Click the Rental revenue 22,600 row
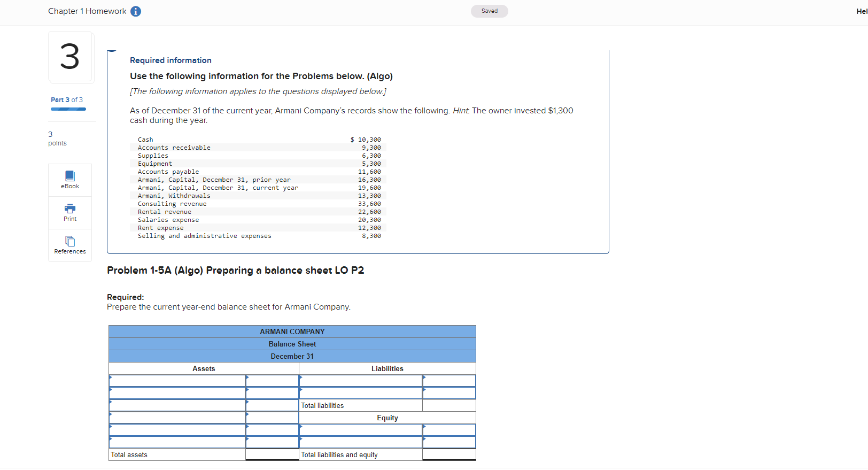The height and width of the screenshot is (470, 868). pos(258,212)
